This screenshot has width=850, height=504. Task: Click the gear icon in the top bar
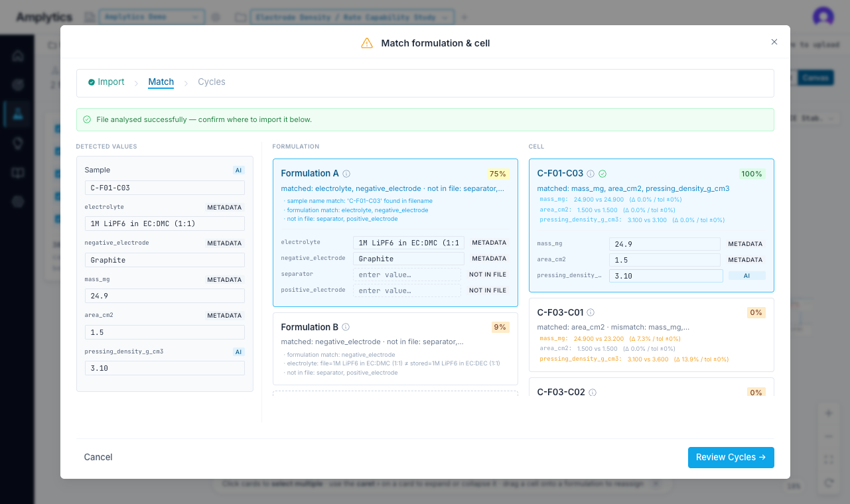click(x=216, y=17)
